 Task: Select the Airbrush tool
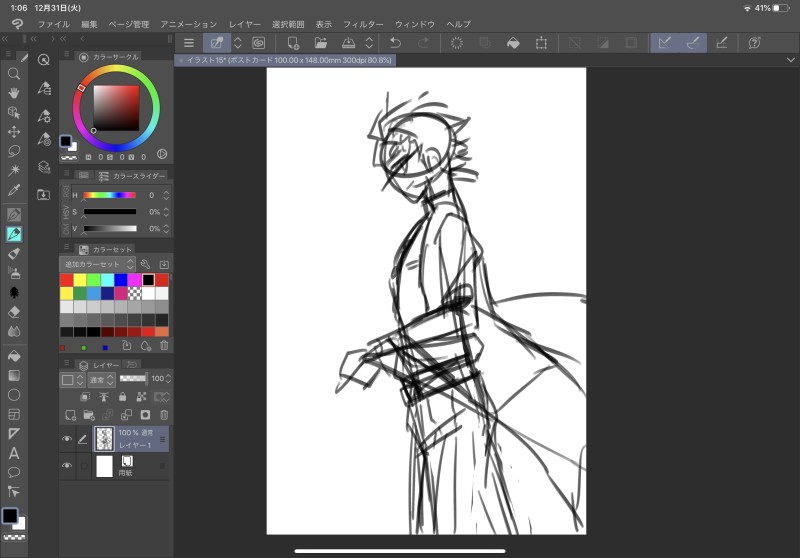(14, 273)
